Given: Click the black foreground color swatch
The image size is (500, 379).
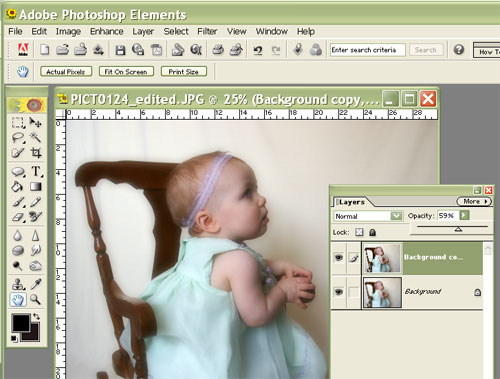Looking at the screenshot, I should click(21, 323).
